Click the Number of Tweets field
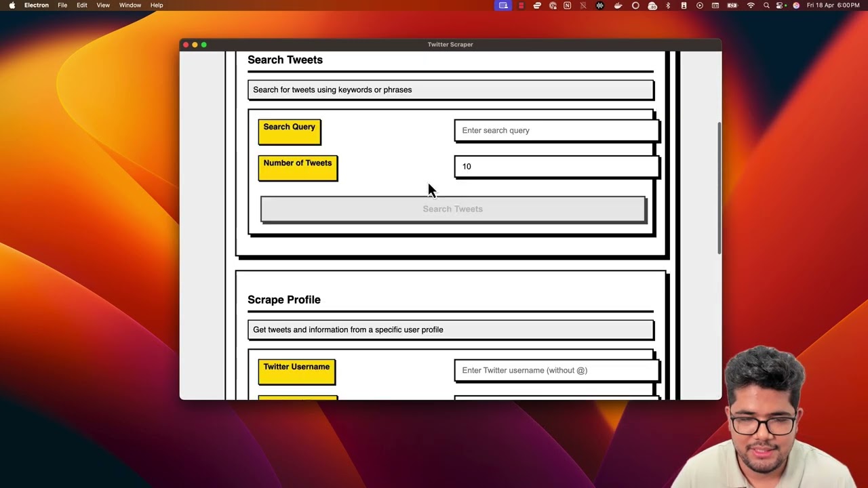 pos(556,166)
